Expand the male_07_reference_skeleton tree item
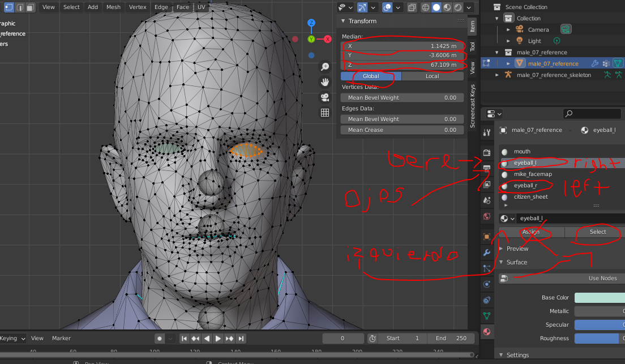 [498, 75]
